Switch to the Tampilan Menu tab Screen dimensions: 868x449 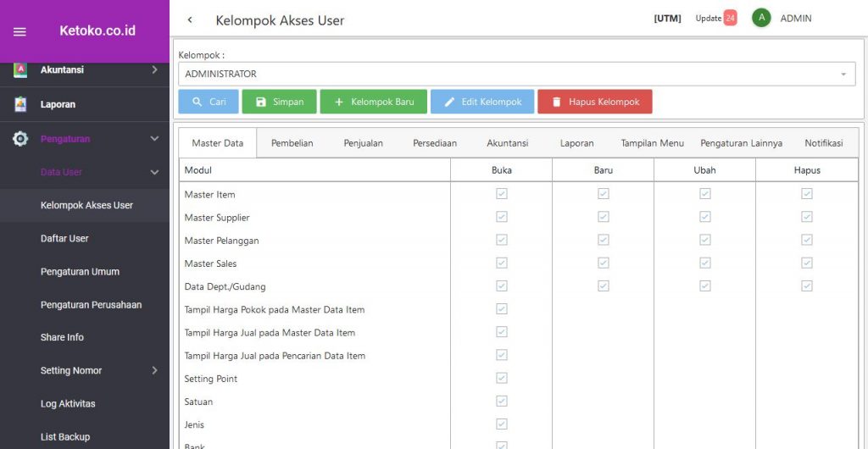653,143
